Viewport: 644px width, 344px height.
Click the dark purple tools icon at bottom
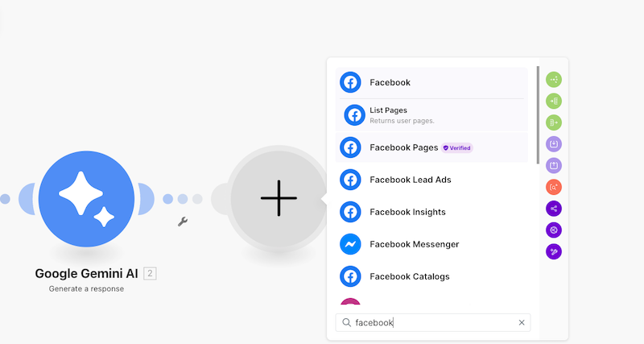pyautogui.click(x=554, y=251)
